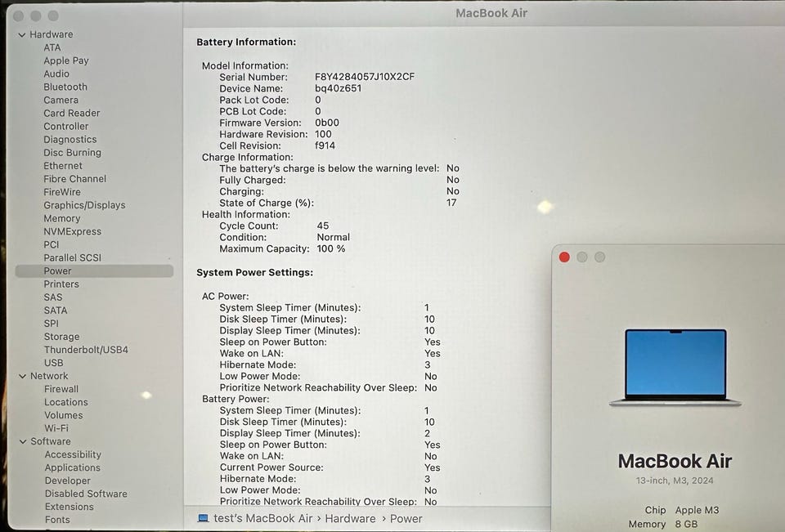Select SATA in the sidebar
The height and width of the screenshot is (532, 785).
(x=55, y=311)
